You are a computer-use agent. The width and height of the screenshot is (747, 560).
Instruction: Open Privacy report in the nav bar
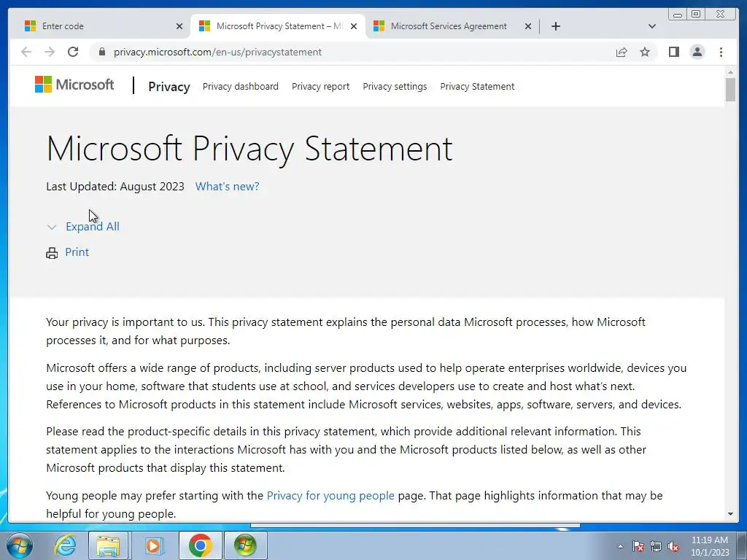(321, 87)
